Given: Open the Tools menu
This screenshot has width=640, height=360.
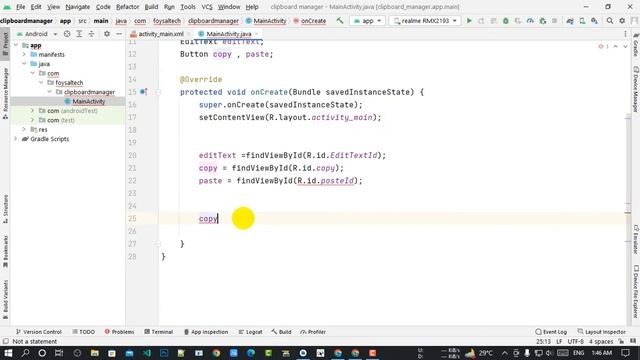Looking at the screenshot, I should pos(188,7).
